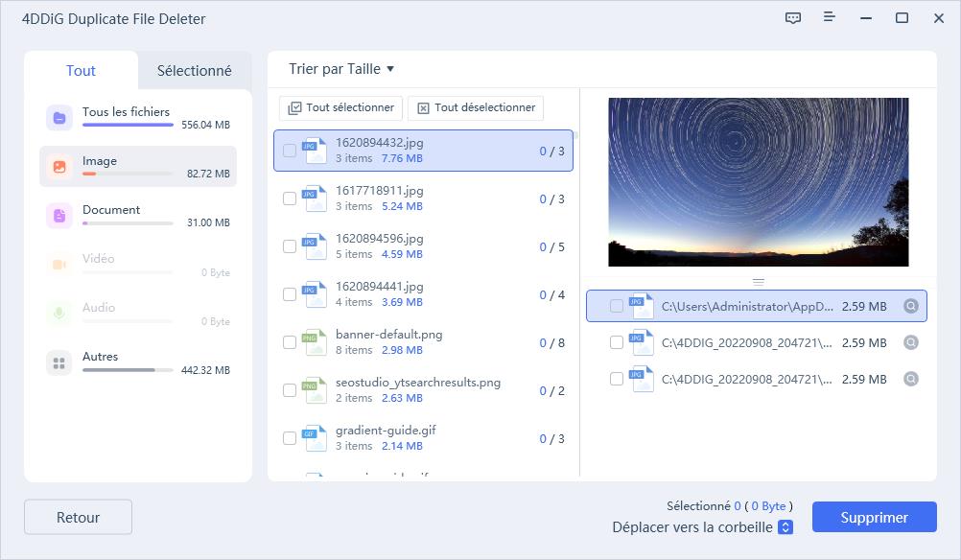Click the star trails preview image

[758, 182]
